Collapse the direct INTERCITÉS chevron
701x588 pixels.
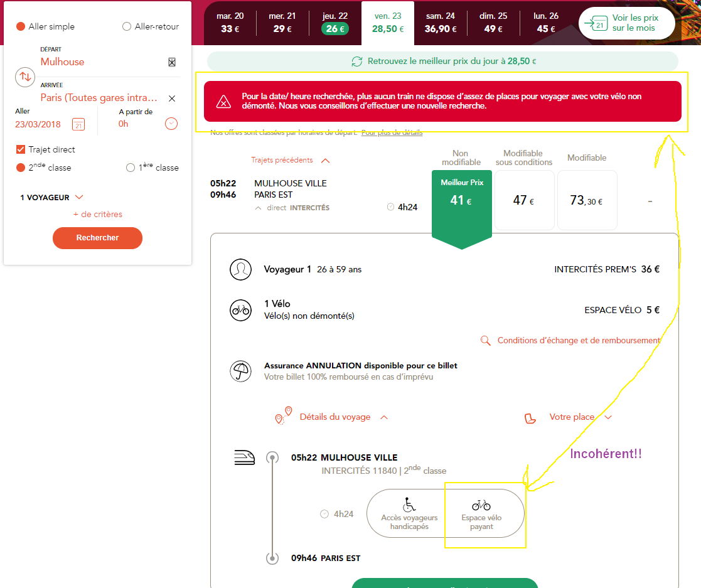click(x=258, y=208)
